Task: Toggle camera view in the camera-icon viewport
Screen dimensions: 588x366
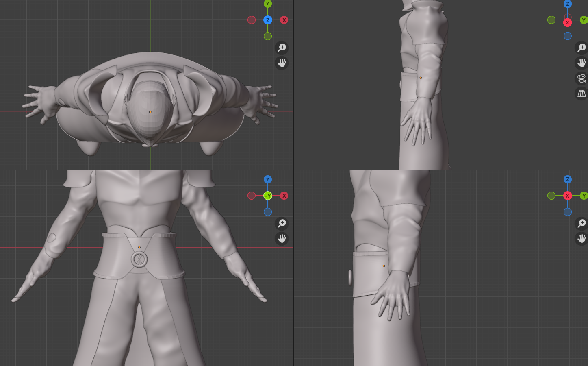Action: click(581, 78)
